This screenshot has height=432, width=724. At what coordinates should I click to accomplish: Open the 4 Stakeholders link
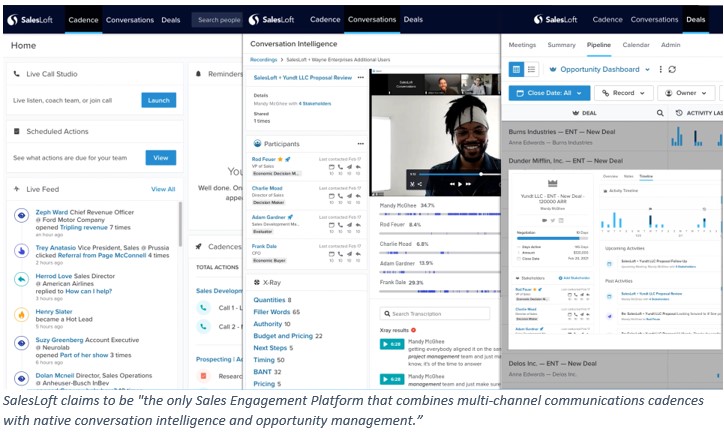tap(315, 103)
